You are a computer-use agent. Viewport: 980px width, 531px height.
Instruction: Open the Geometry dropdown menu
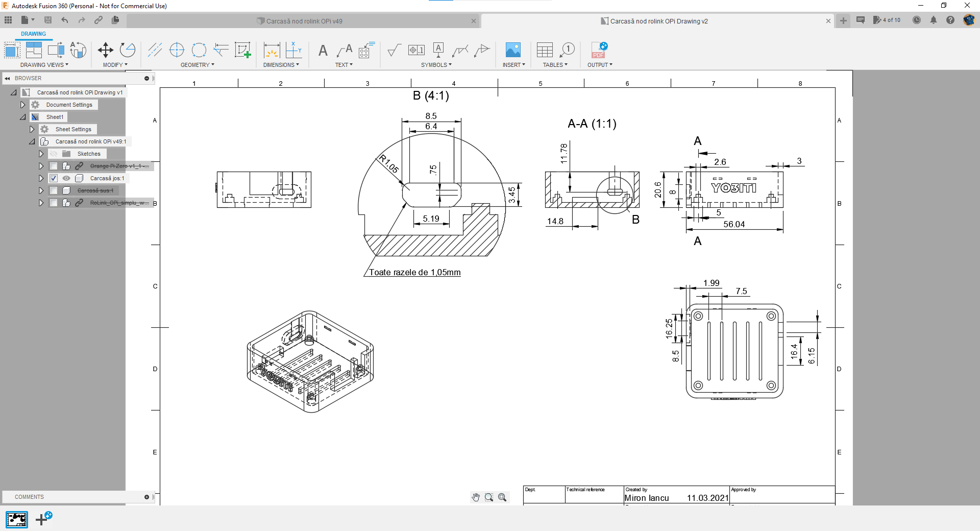[x=198, y=65]
